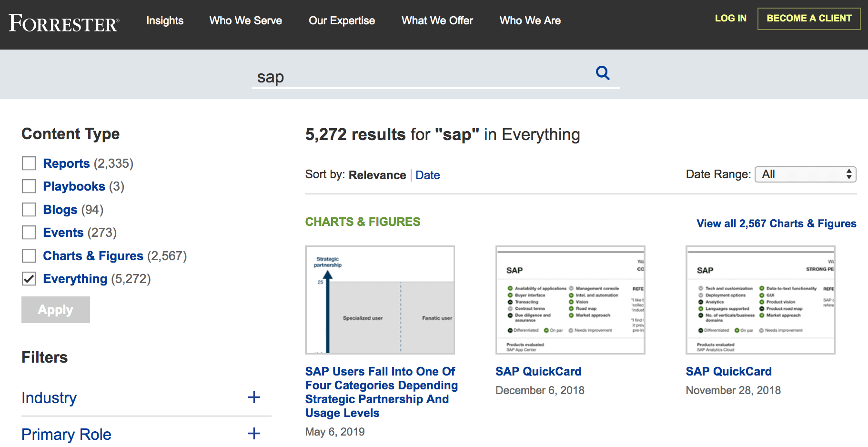The width and height of the screenshot is (868, 447).
Task: Check the Blogs content type box
Action: pyautogui.click(x=29, y=210)
